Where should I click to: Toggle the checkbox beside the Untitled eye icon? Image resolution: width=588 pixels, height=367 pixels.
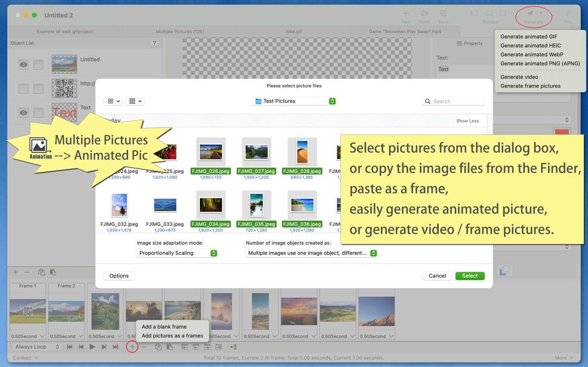[x=39, y=65]
